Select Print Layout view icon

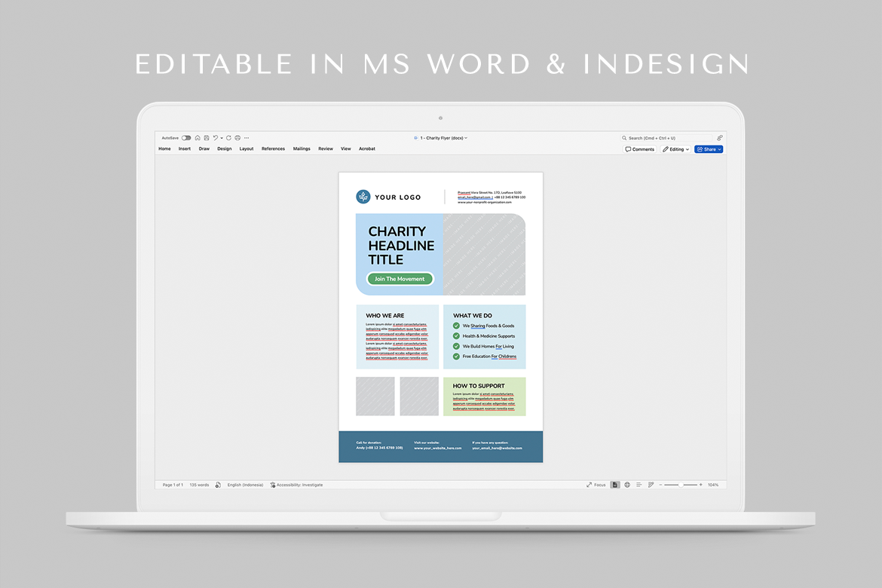(x=616, y=485)
